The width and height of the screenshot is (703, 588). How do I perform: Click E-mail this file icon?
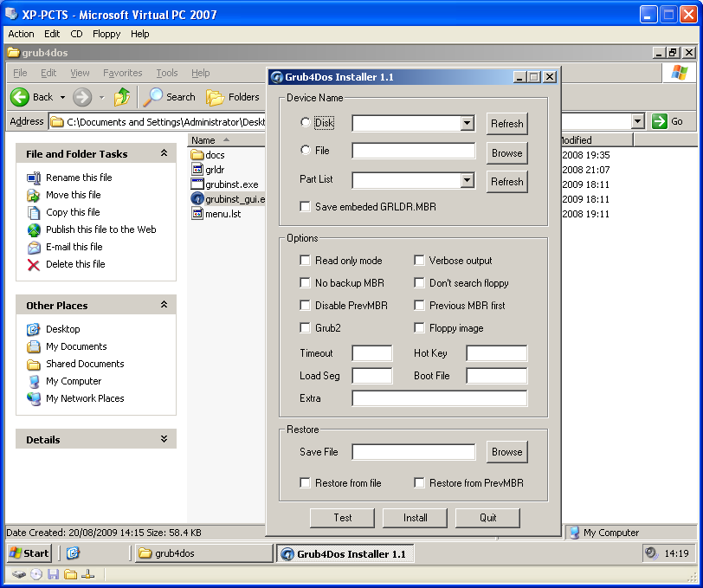(34, 247)
